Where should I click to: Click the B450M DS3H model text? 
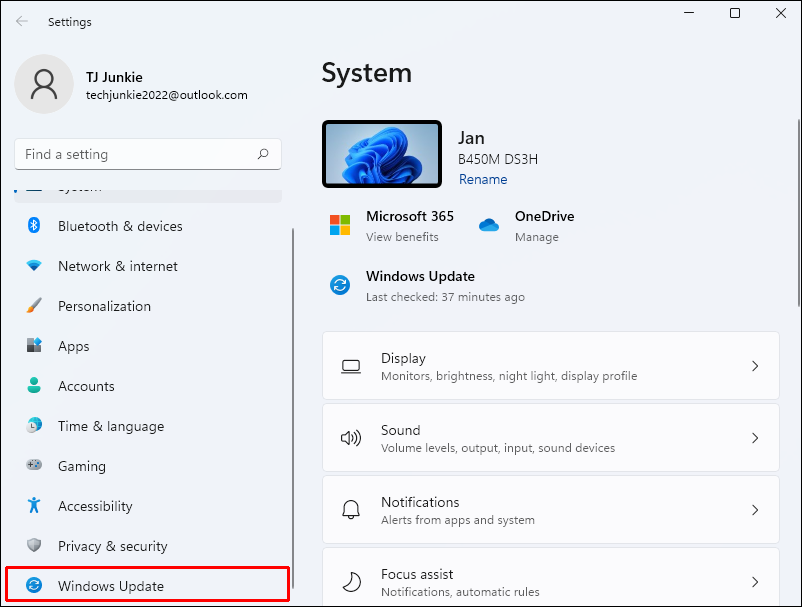click(x=498, y=160)
